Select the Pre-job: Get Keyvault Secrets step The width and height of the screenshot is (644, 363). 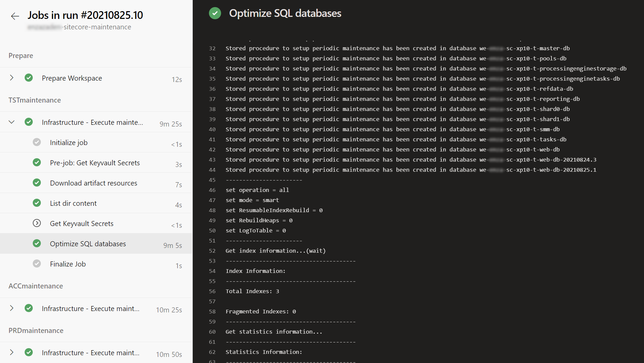[x=95, y=163]
